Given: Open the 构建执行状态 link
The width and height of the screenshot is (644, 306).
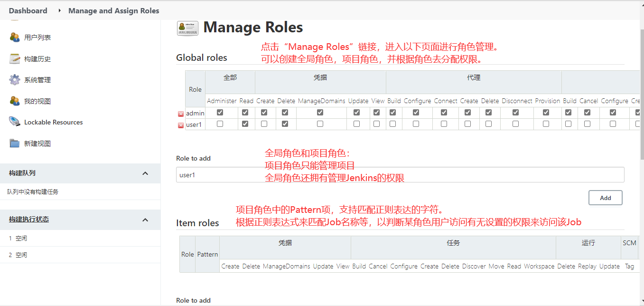Looking at the screenshot, I should [29, 220].
